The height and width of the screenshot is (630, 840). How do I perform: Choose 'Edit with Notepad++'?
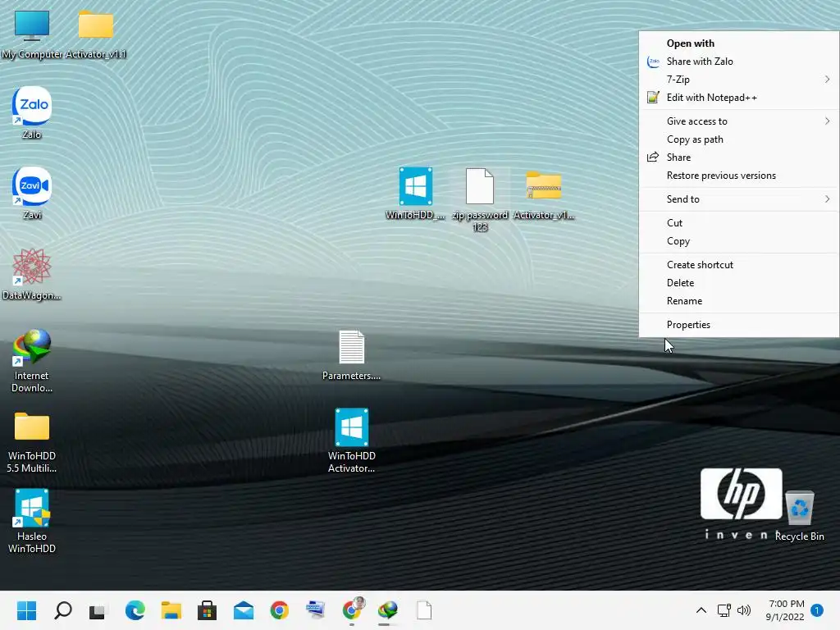pos(739,98)
